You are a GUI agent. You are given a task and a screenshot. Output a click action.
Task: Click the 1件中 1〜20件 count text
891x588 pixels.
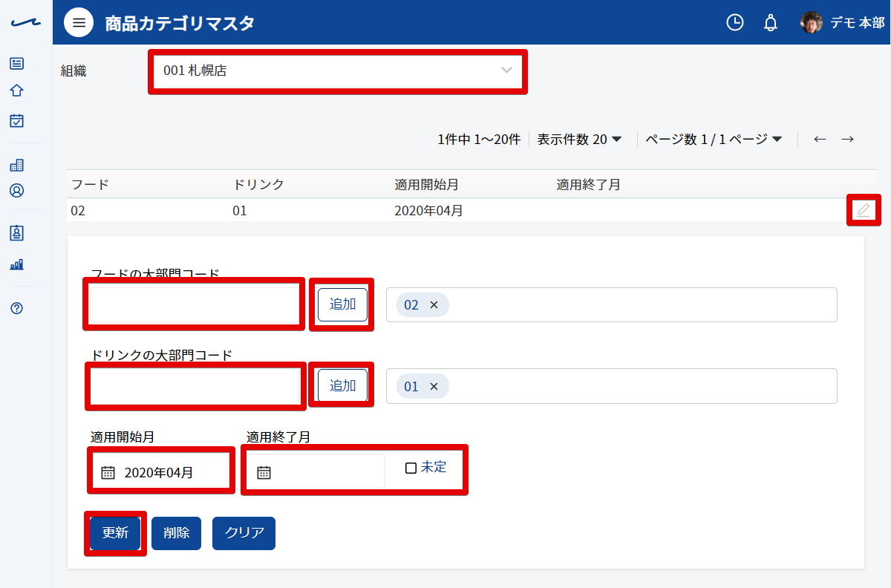(x=479, y=139)
